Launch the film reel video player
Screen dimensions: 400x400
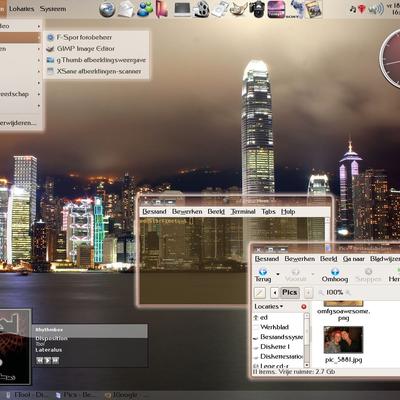pyautogui.click(x=201, y=9)
